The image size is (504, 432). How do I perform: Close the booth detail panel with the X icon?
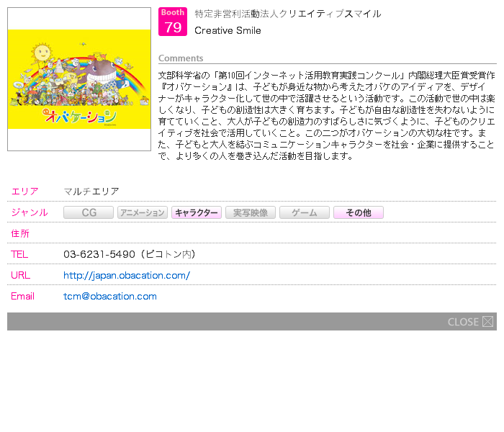tap(487, 322)
